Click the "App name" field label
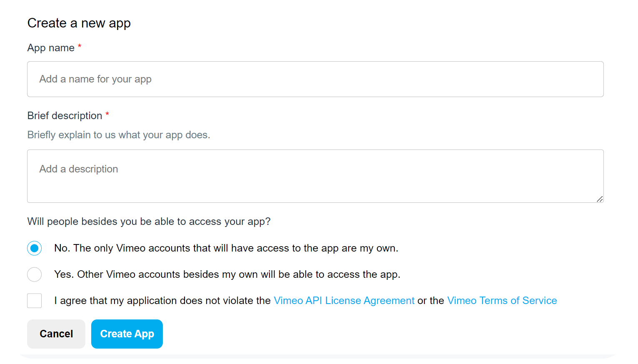Viewport: 638px width, 364px height. (51, 48)
